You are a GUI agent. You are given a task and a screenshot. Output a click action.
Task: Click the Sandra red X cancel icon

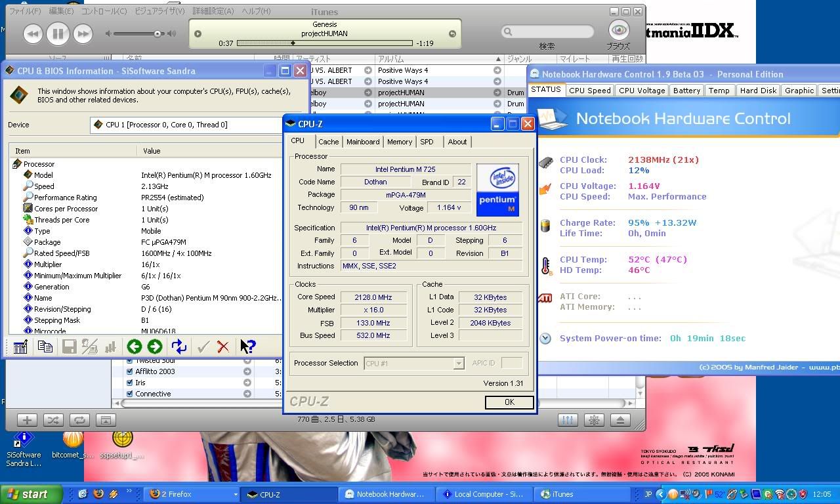pyautogui.click(x=223, y=346)
